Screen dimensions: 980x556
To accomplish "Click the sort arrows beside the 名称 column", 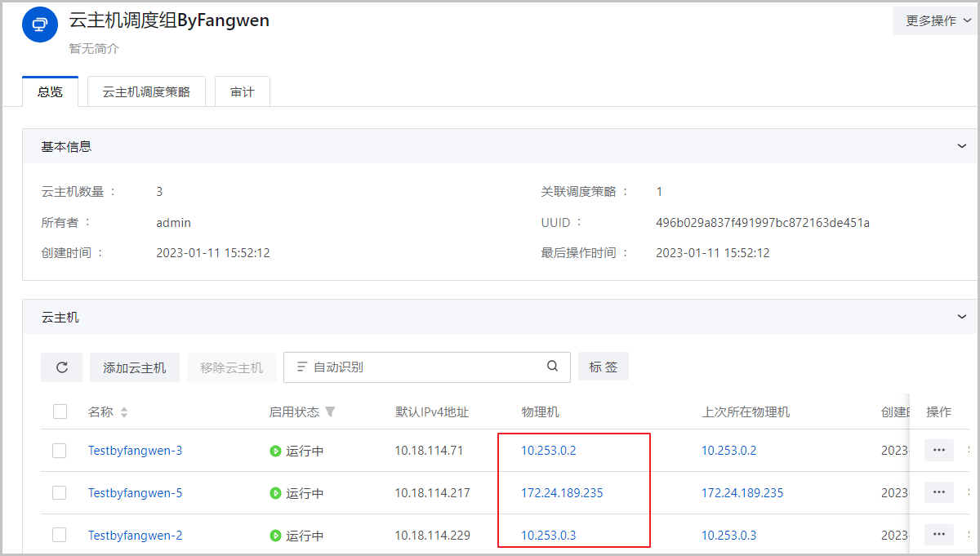I will coord(124,412).
